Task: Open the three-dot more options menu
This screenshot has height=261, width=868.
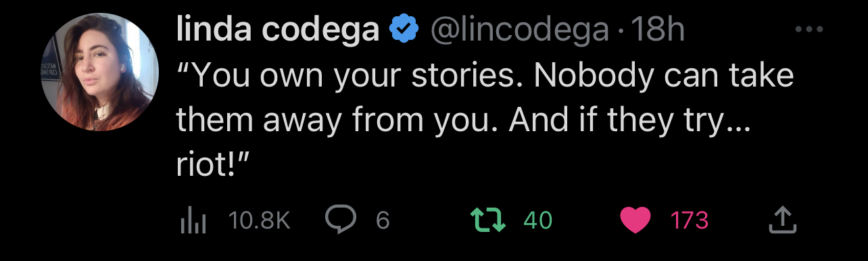Action: (809, 30)
